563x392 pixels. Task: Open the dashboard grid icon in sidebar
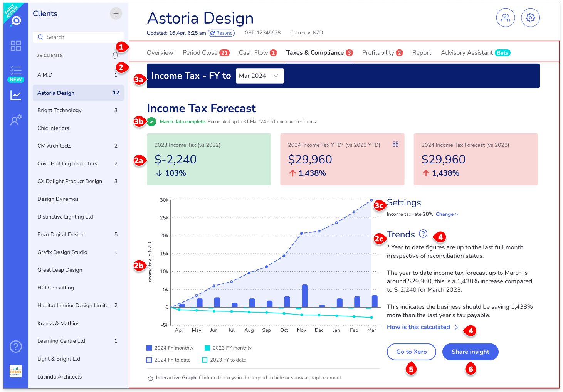coord(16,46)
